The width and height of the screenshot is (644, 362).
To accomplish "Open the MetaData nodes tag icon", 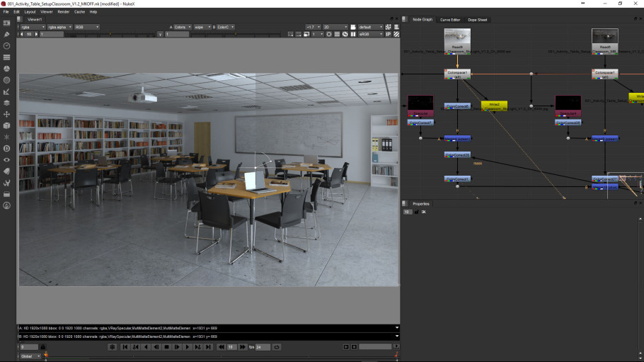I will point(6,171).
